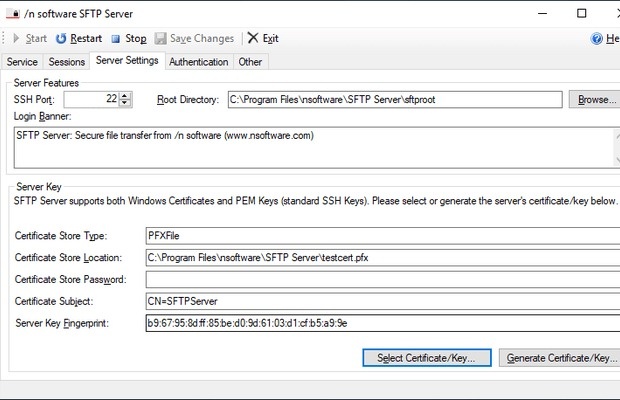Viewport: 620px width, 400px height.
Task: Decrease SSH Port with down arrow
Action: 125,103
